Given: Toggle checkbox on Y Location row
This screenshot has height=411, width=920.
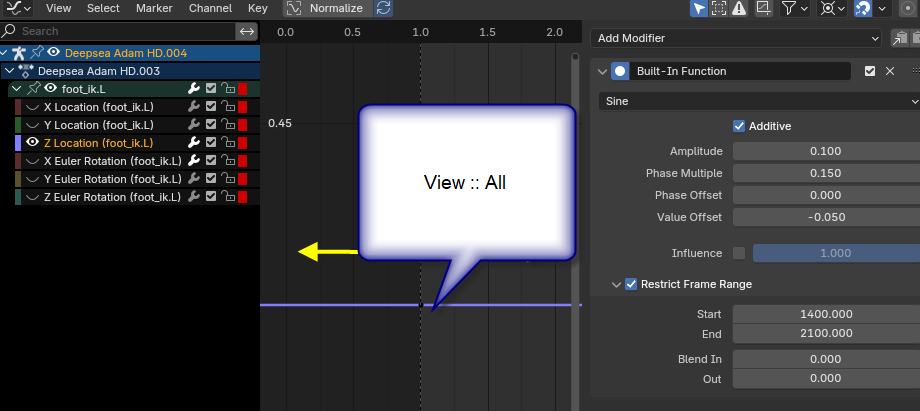Looking at the screenshot, I should (x=211, y=125).
